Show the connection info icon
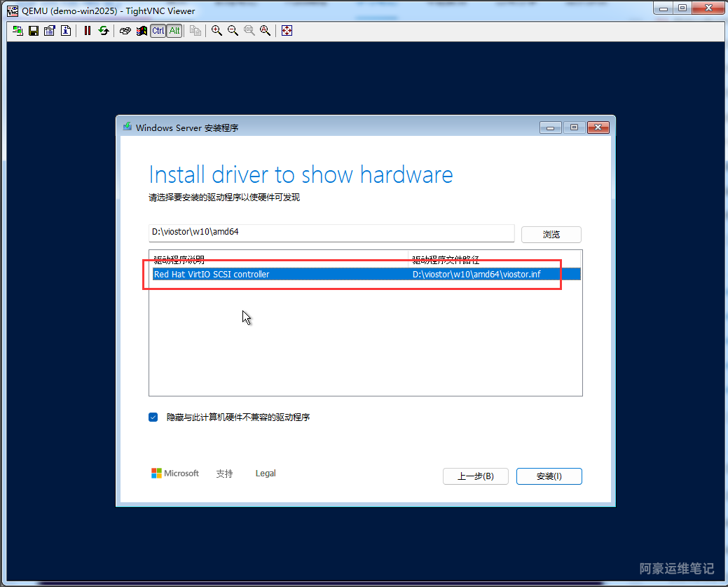728x587 pixels. tap(66, 31)
